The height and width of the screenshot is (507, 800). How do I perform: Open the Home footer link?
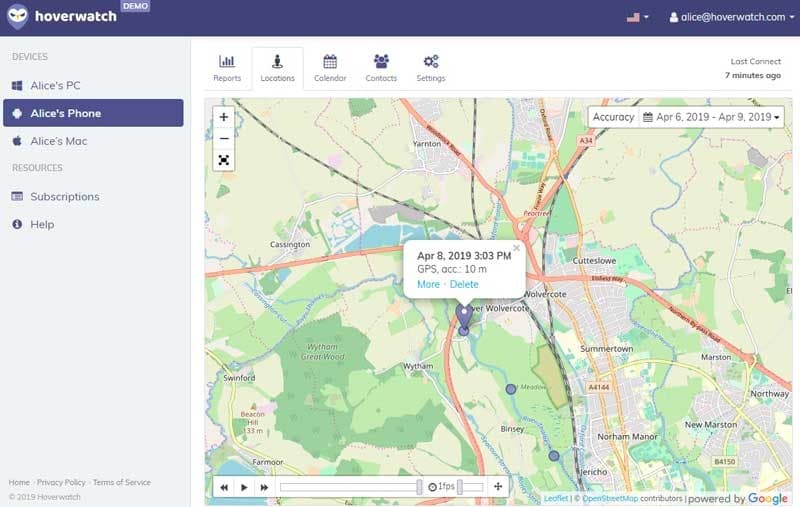coord(19,482)
